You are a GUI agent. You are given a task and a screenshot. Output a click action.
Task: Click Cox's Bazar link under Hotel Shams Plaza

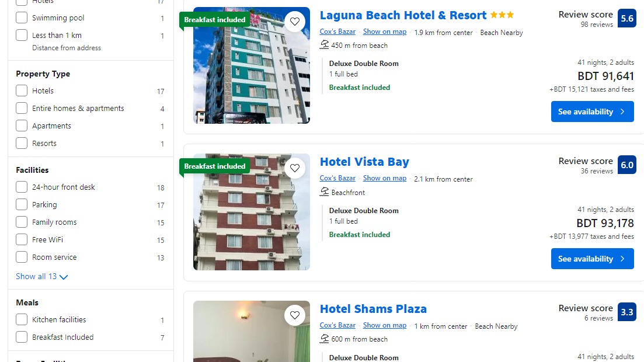337,325
